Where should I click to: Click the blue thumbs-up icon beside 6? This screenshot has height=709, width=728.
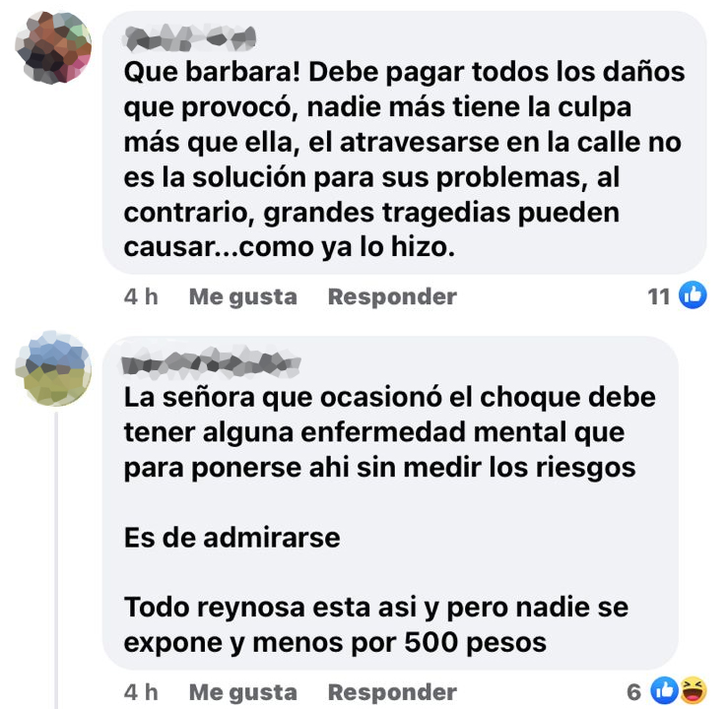pyautogui.click(x=664, y=690)
